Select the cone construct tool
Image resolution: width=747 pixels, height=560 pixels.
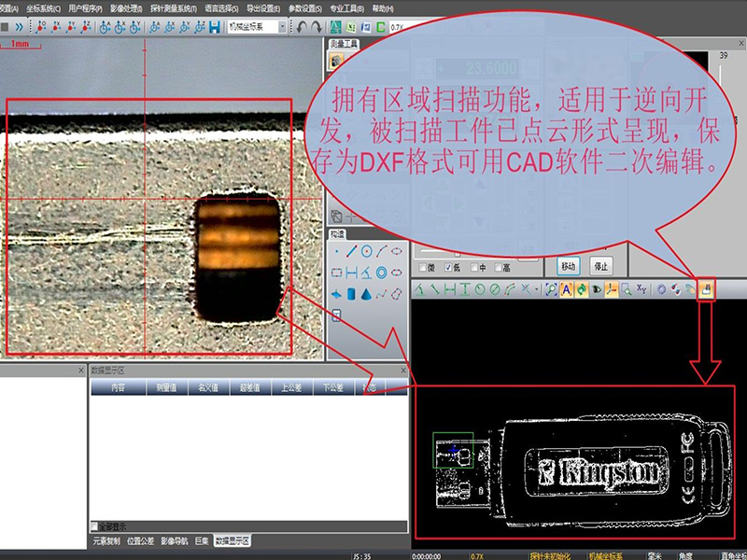click(366, 294)
